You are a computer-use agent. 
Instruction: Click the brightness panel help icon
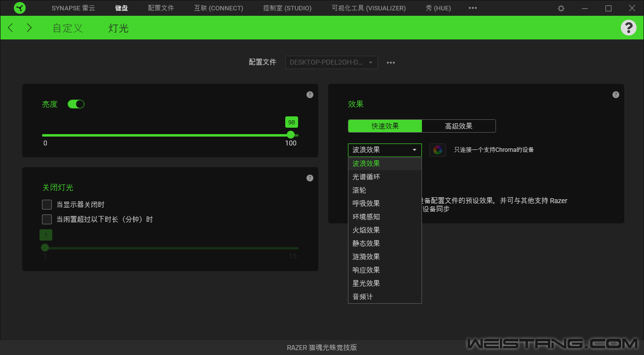click(x=310, y=95)
